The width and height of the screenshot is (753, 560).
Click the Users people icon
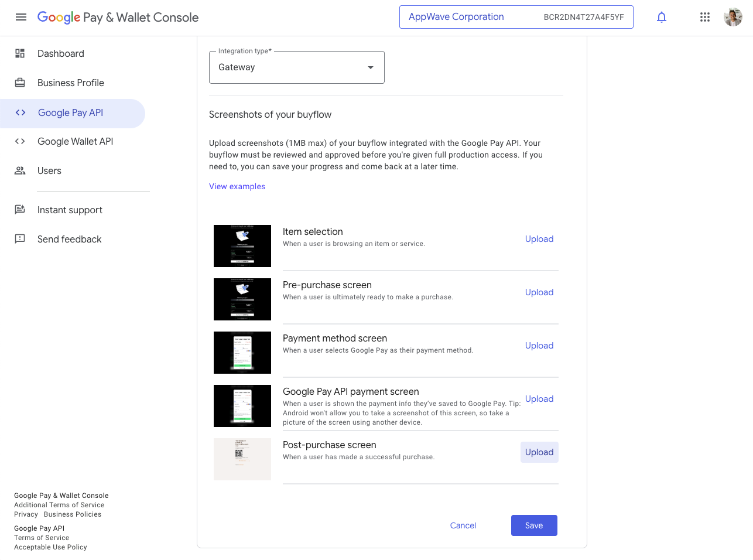point(20,170)
